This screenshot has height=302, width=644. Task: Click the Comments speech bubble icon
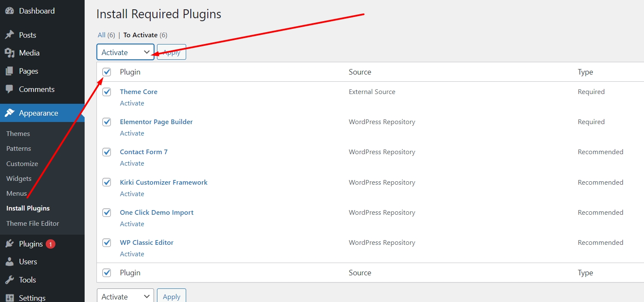9,89
